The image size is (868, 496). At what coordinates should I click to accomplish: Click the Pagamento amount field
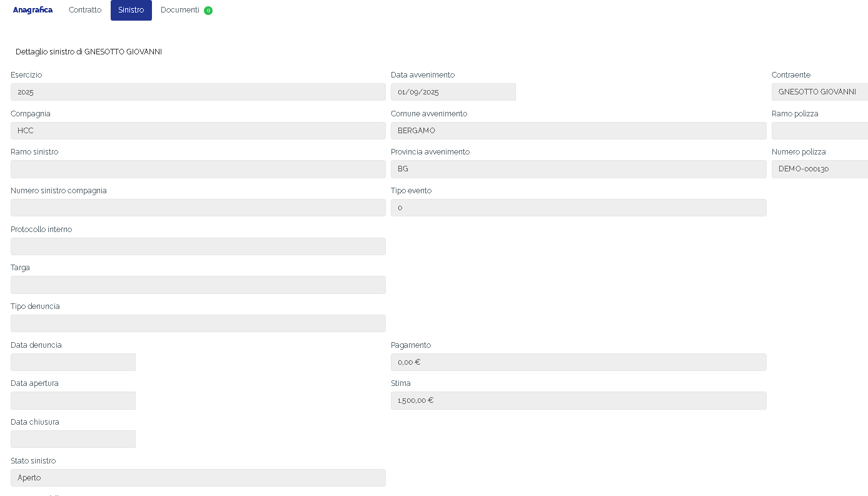coord(578,362)
